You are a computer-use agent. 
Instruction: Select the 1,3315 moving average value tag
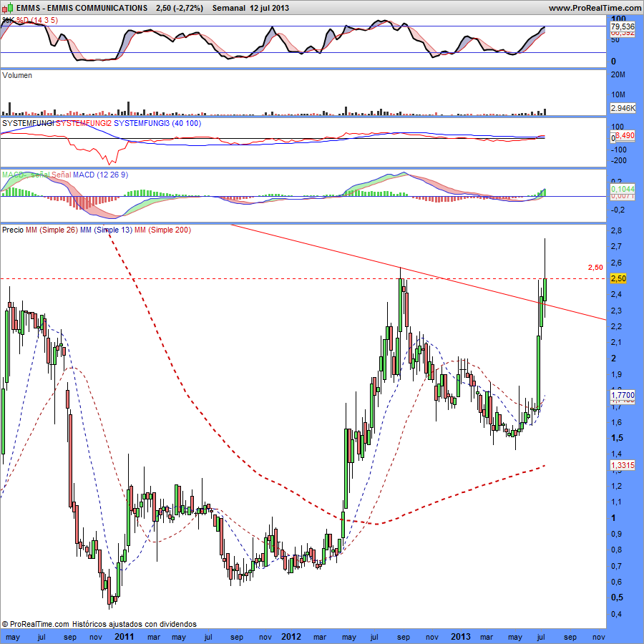point(623,465)
